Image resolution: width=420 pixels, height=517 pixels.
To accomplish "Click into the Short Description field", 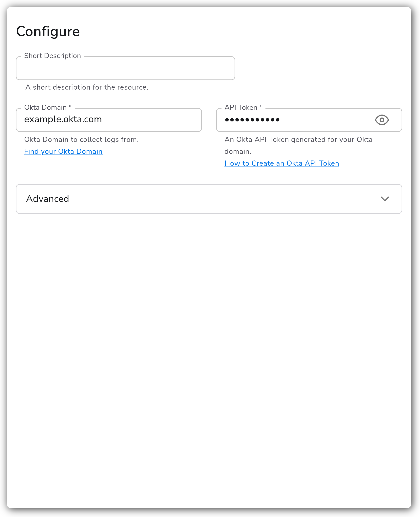I will pyautogui.click(x=125, y=68).
